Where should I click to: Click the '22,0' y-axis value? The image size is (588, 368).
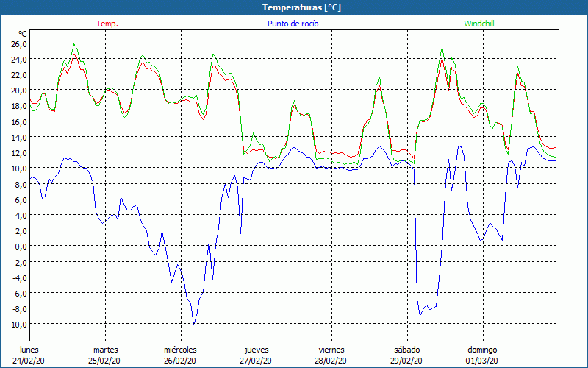point(19,75)
